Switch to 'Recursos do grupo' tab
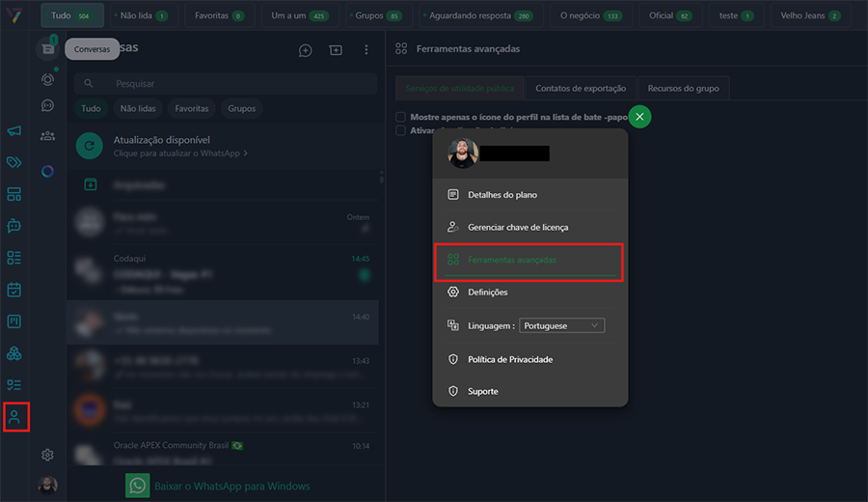 click(x=683, y=88)
